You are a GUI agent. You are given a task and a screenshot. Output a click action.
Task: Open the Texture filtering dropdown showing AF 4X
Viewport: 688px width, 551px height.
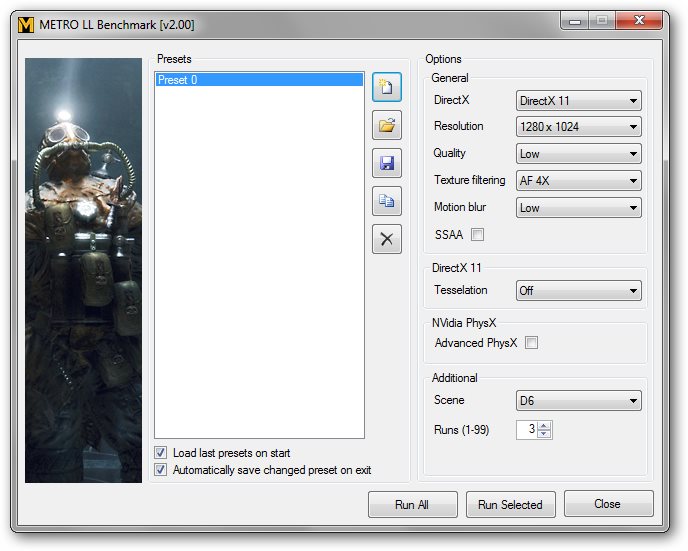coord(579,181)
